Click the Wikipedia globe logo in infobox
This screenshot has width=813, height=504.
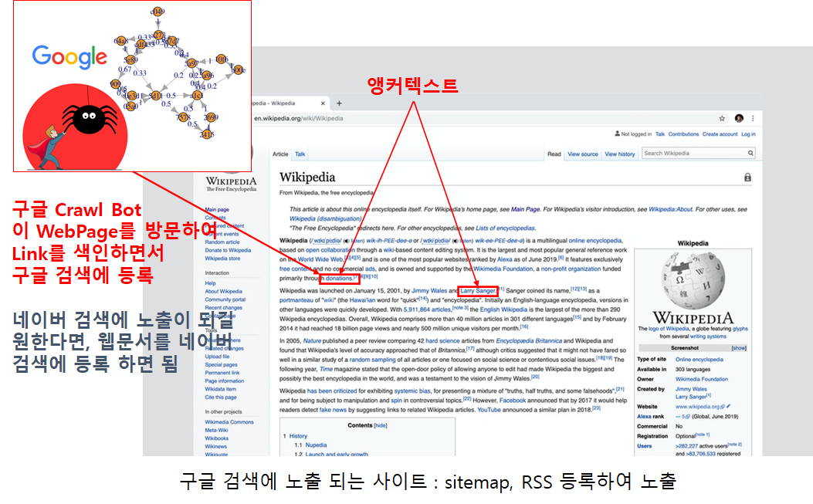[693, 280]
